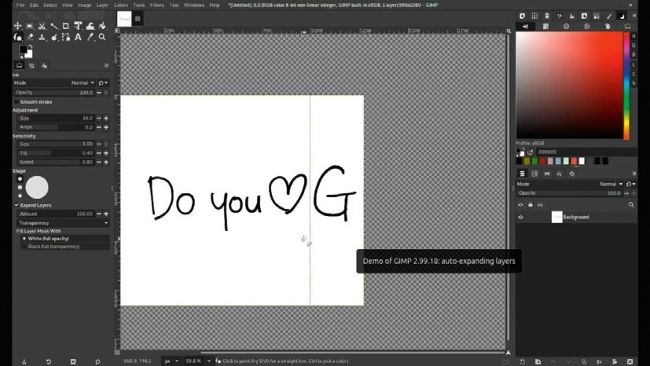Open the Device Status tab
This screenshot has height=366, width=650.
pos(32,65)
